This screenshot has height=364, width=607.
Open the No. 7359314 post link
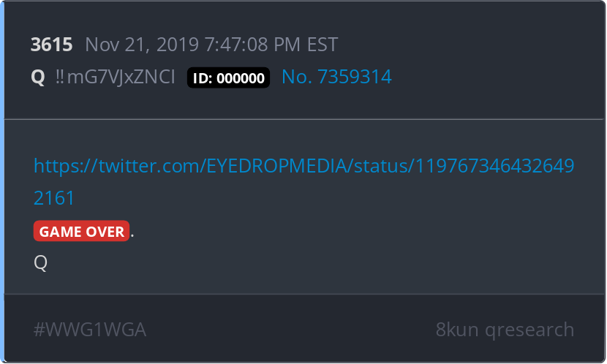click(x=336, y=77)
